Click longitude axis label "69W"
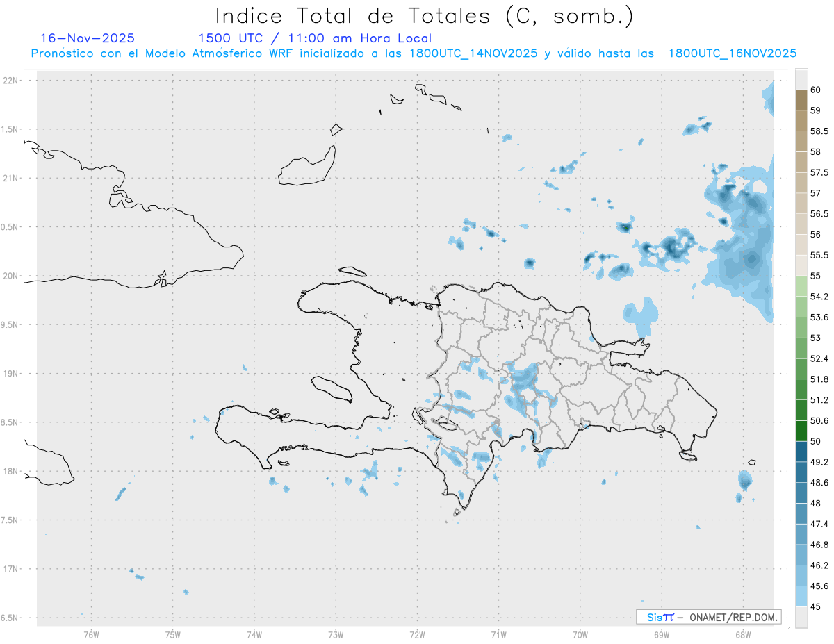The width and height of the screenshot is (834, 644). 662,634
